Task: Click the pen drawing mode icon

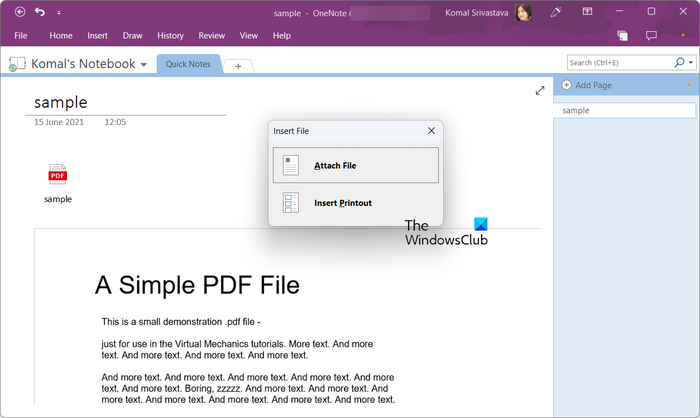Action: [556, 12]
